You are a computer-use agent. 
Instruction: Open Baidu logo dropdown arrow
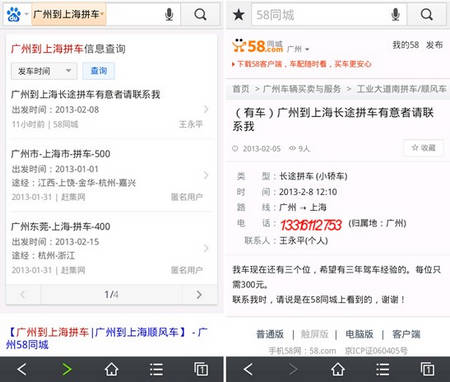coord(26,14)
